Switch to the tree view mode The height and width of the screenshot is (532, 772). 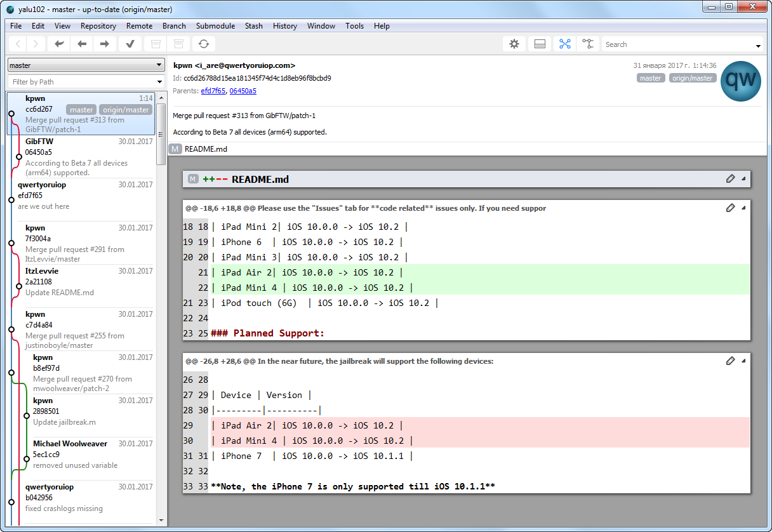click(x=589, y=44)
